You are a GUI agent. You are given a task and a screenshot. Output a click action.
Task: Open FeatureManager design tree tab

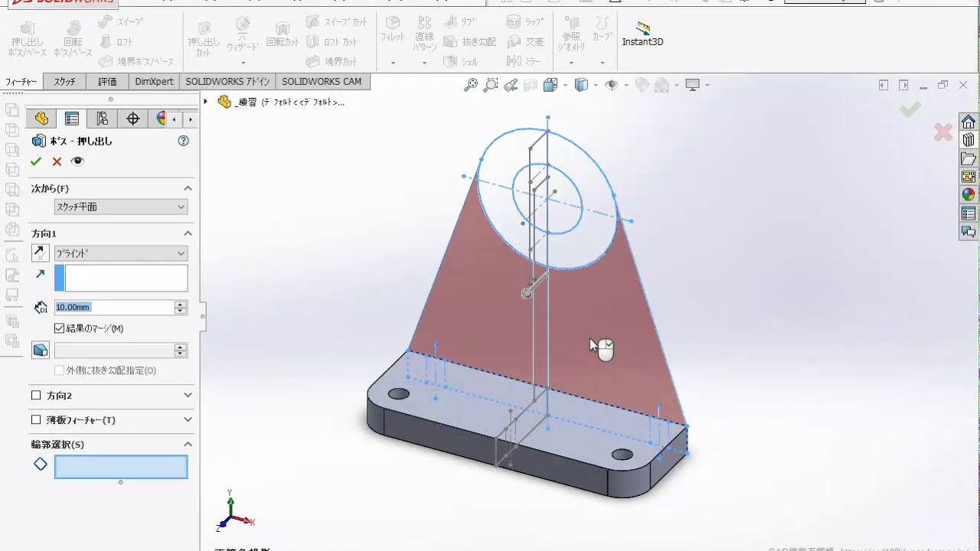tap(41, 119)
